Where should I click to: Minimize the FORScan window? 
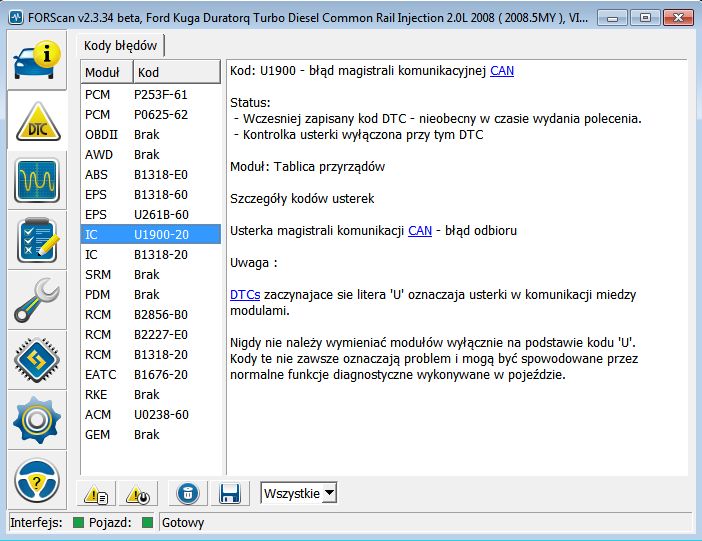pos(612,18)
